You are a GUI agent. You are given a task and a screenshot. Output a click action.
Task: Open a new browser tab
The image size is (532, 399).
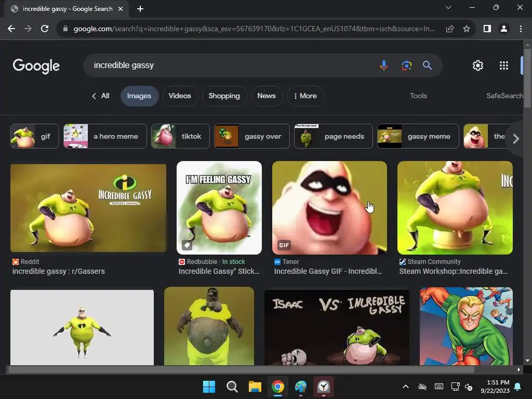click(x=140, y=9)
